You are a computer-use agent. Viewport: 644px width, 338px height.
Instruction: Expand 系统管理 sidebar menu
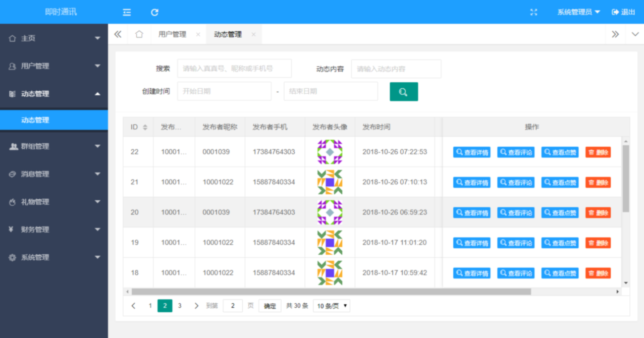(54, 257)
